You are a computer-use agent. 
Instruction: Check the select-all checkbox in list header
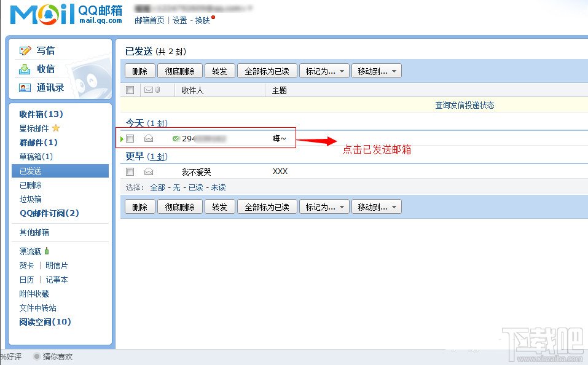click(130, 90)
